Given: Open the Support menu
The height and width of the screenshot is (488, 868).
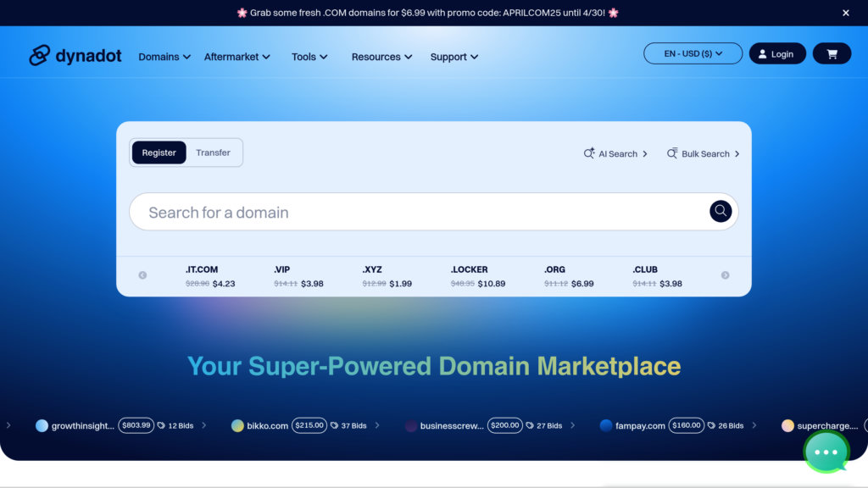Looking at the screenshot, I should [x=453, y=57].
